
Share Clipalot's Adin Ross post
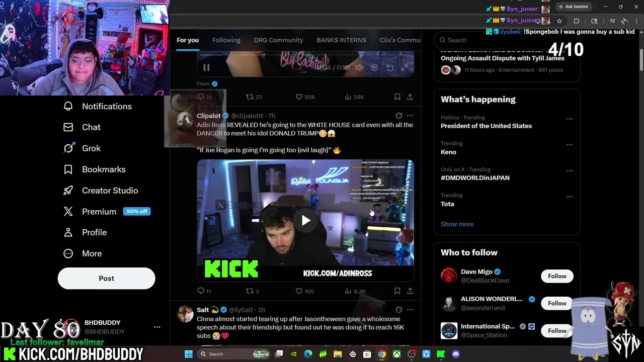[x=410, y=291]
